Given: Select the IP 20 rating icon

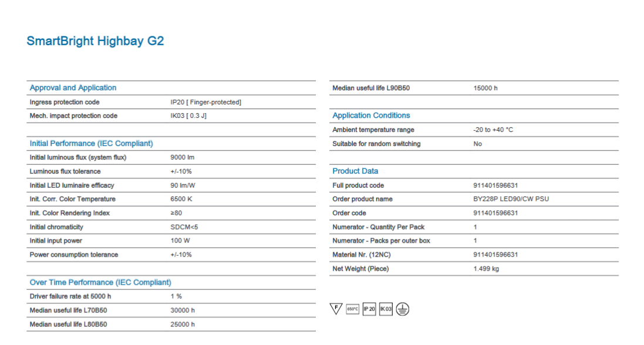Looking at the screenshot, I should [x=369, y=309].
